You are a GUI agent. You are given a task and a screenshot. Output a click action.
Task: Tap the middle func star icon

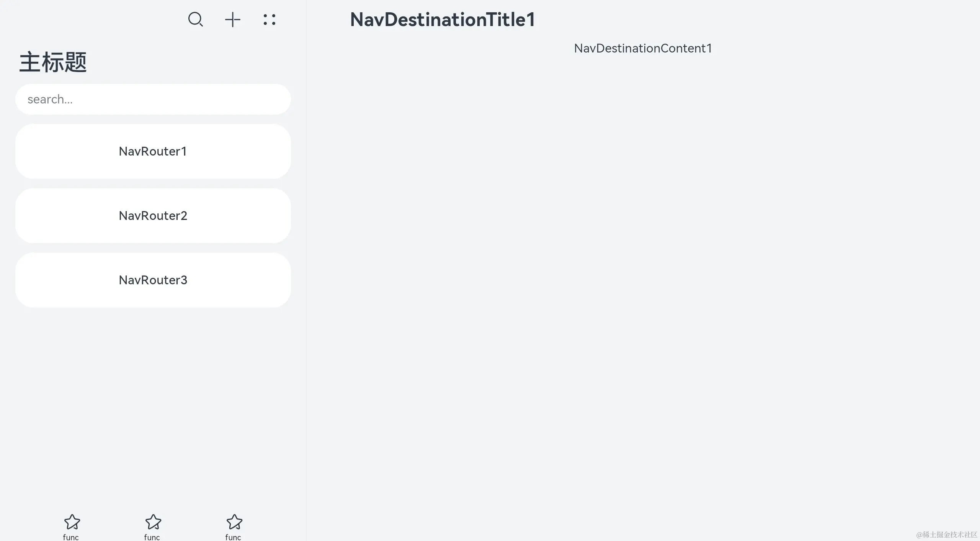click(153, 522)
